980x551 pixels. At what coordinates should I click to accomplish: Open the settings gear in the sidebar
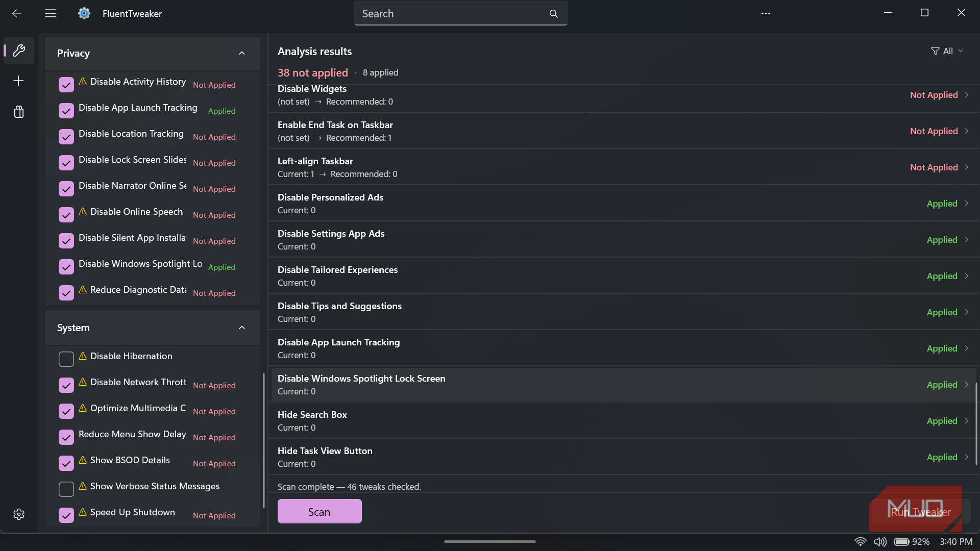pos(19,514)
